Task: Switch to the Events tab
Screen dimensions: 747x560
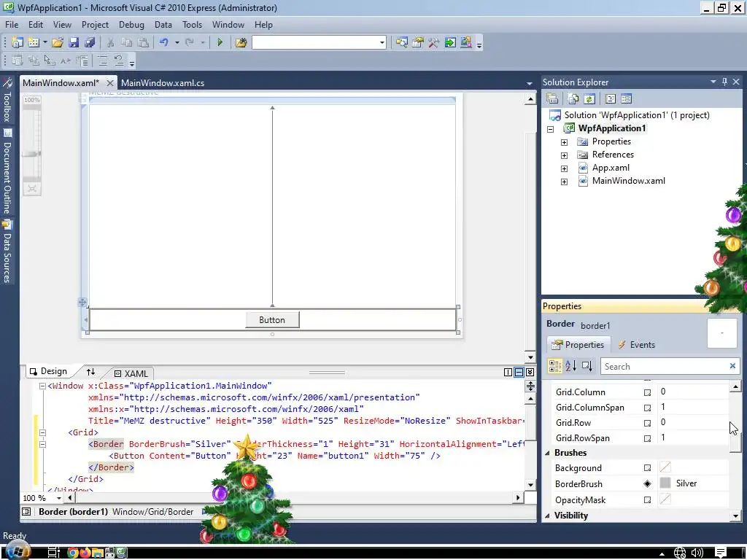Action: coord(636,345)
